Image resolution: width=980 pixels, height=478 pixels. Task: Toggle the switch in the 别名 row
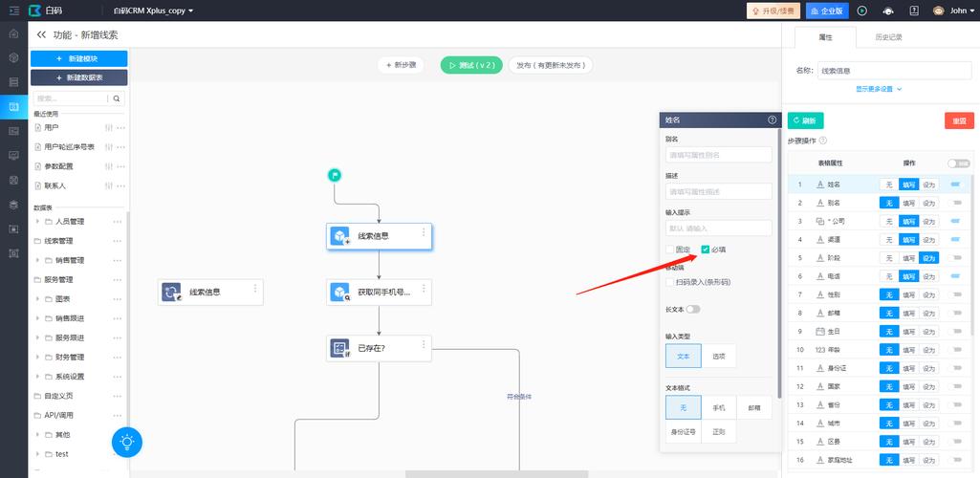pos(955,203)
